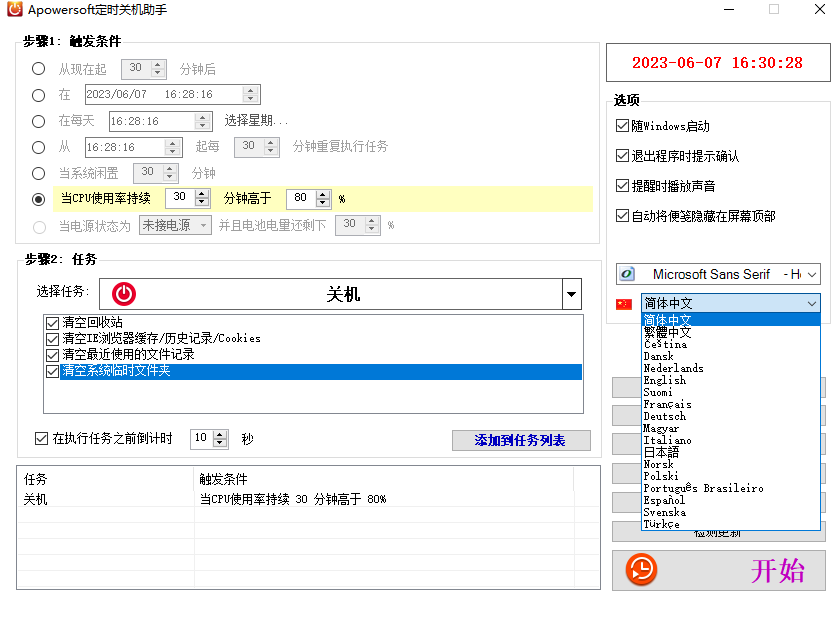Choose Türkçe from language list

(x=731, y=524)
